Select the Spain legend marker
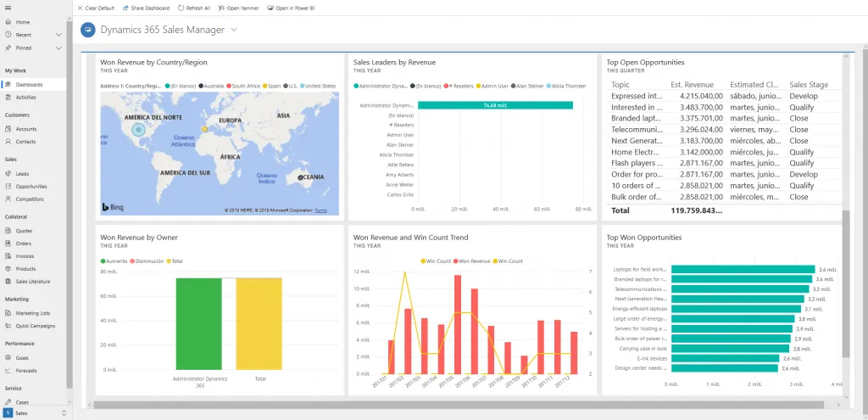This screenshot has width=868, height=420. coord(265,87)
